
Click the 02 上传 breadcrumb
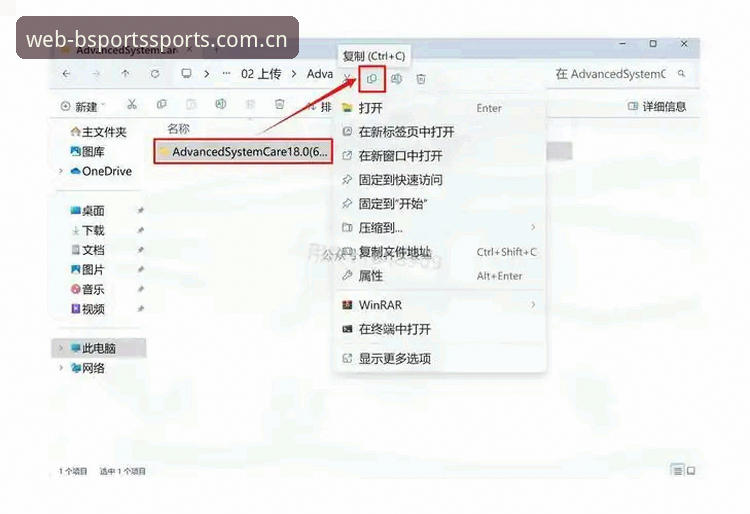pyautogui.click(x=261, y=74)
